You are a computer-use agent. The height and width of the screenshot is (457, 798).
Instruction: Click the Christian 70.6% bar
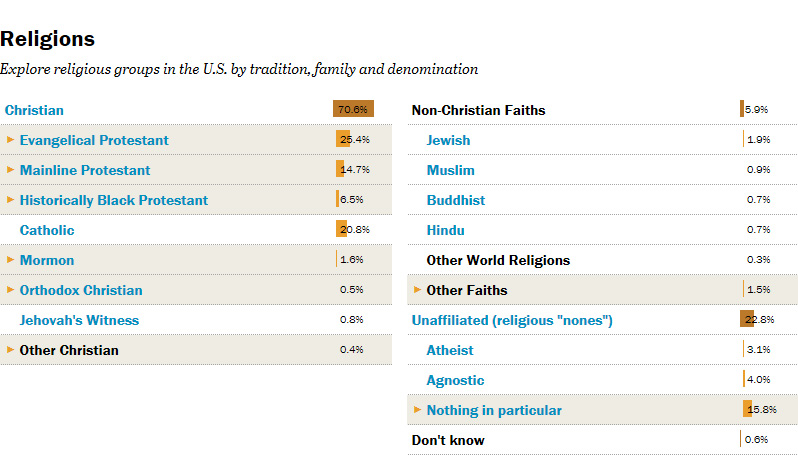click(353, 109)
